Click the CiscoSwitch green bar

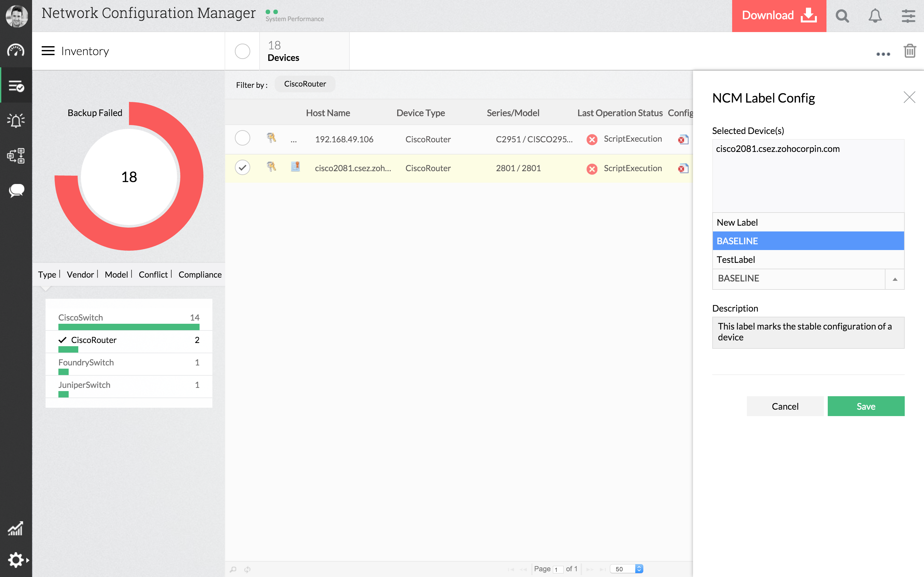point(129,327)
